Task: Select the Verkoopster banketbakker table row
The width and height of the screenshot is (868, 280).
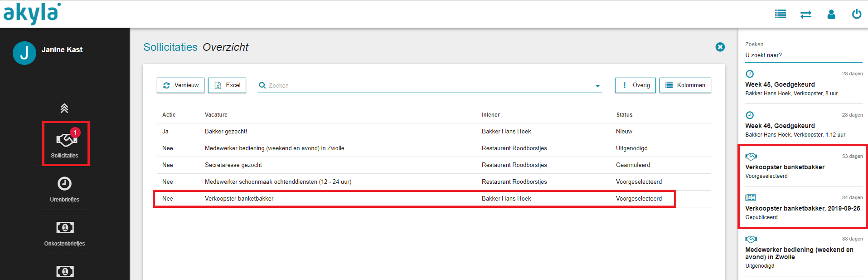Action: [434, 199]
